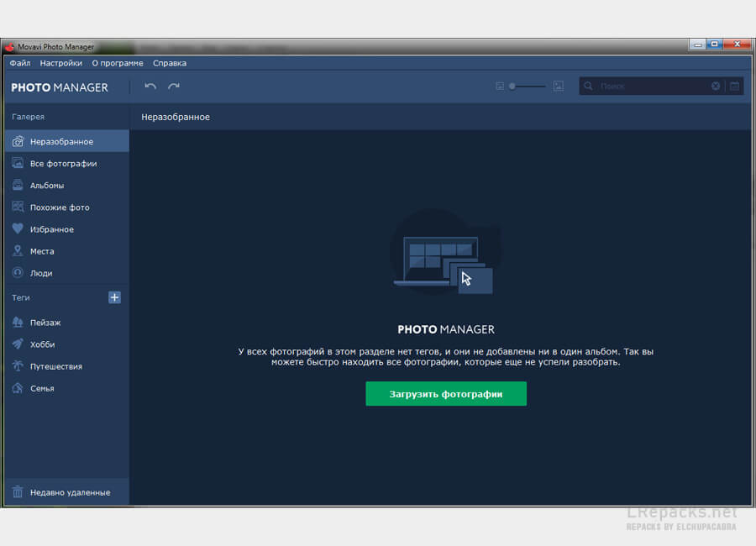Clear the search field with X icon

tap(716, 86)
